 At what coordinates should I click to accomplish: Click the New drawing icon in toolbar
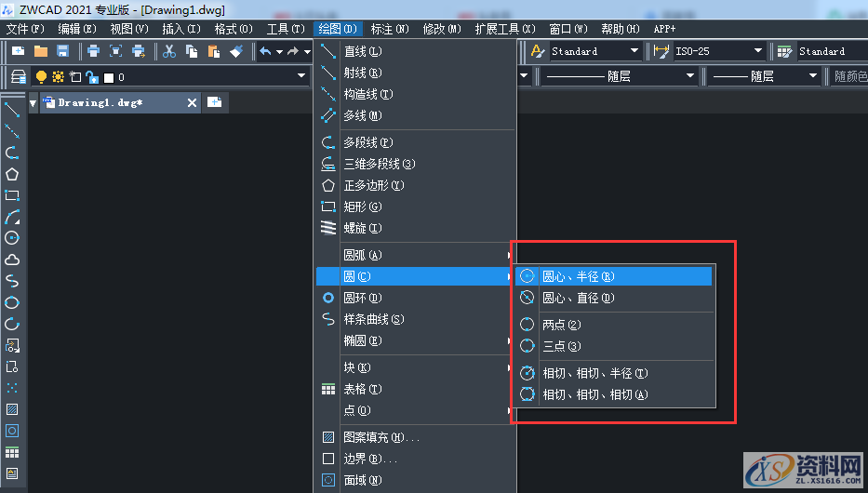click(x=19, y=51)
